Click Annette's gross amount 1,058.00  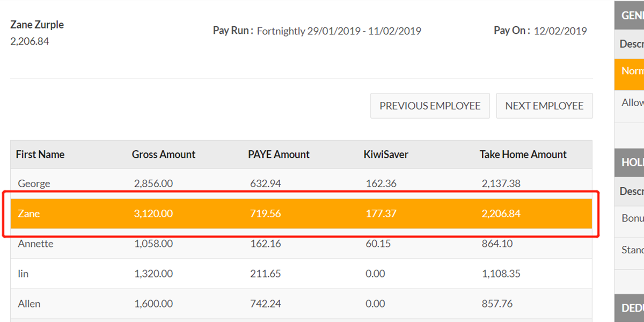click(153, 244)
